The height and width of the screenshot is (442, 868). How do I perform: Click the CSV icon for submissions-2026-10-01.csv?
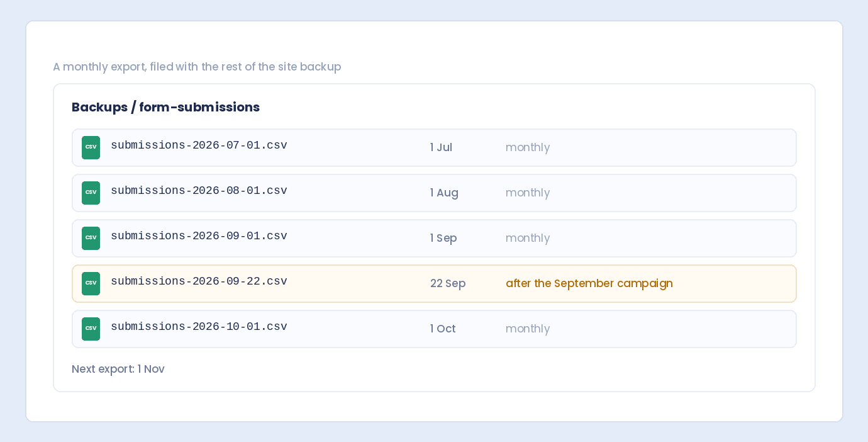pyautogui.click(x=91, y=329)
